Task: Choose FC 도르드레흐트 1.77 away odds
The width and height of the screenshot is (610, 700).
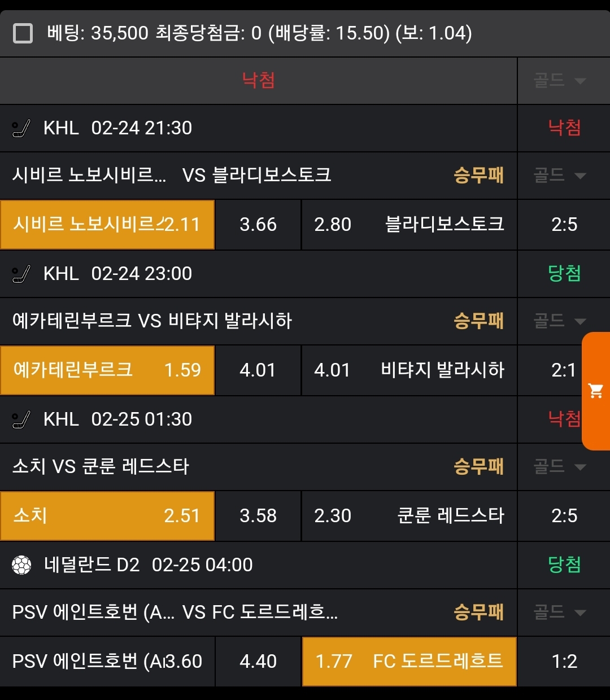Action: (x=409, y=662)
